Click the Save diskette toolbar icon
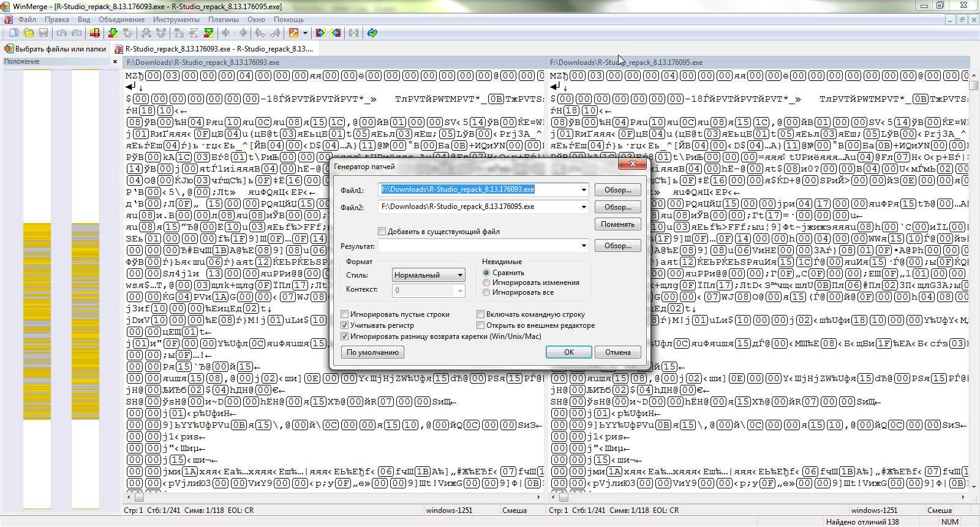Image resolution: width=980 pixels, height=527 pixels. point(43,33)
